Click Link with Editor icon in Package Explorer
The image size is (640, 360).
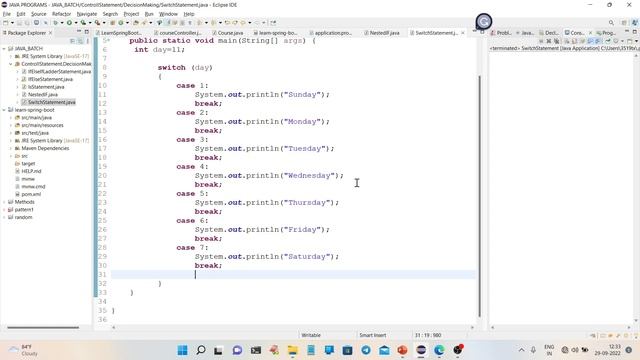[x=80, y=41]
